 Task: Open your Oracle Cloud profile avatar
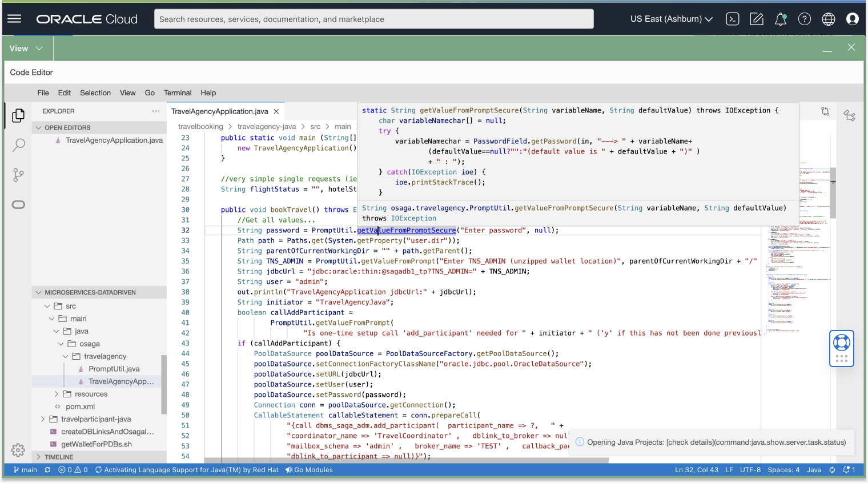pos(853,19)
